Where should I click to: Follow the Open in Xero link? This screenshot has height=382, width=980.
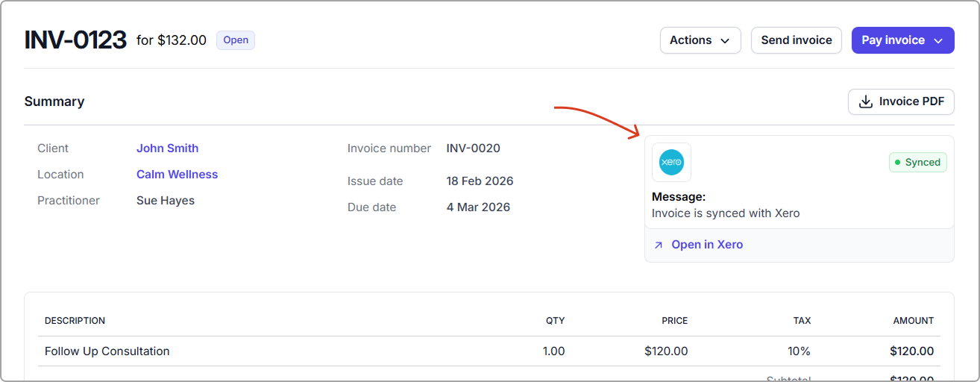[706, 245]
